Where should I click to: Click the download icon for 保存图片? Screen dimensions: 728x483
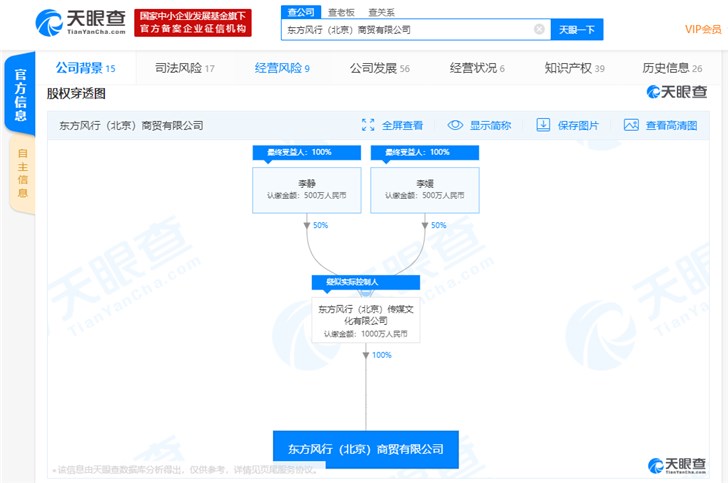[543, 125]
